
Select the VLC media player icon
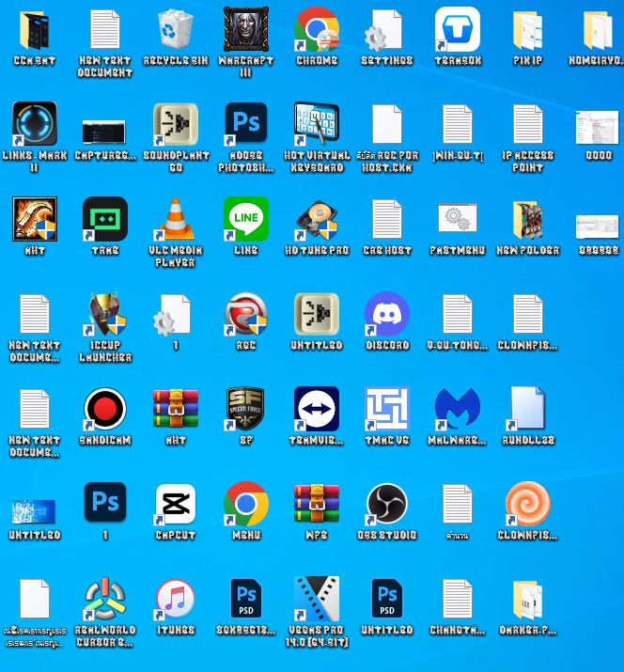176,220
